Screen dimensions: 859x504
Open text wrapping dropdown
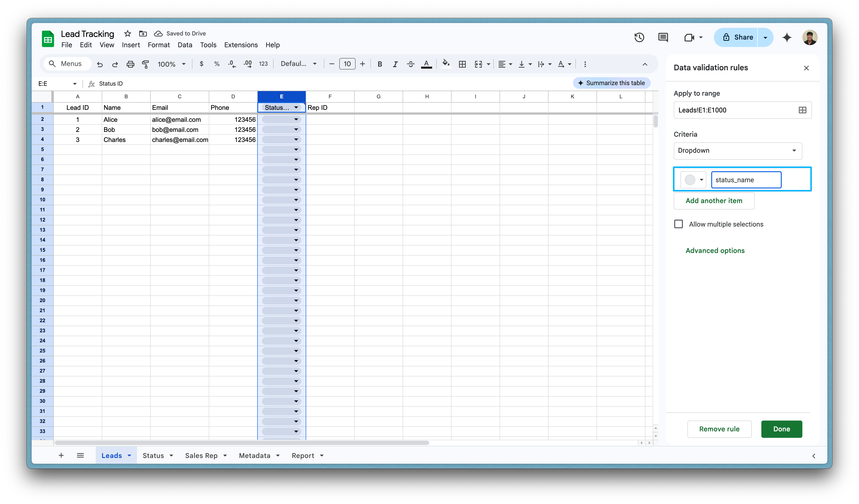click(x=545, y=64)
